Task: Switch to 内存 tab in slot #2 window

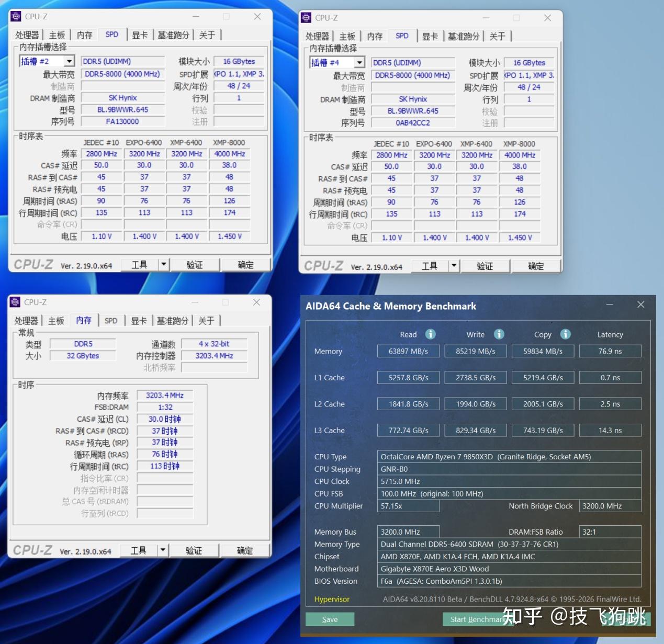Action: tap(84, 35)
